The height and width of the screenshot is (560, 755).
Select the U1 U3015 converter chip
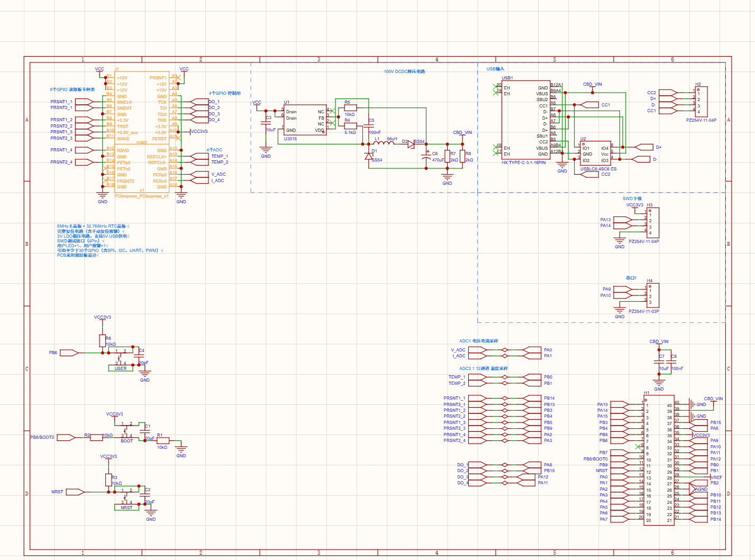tap(305, 120)
